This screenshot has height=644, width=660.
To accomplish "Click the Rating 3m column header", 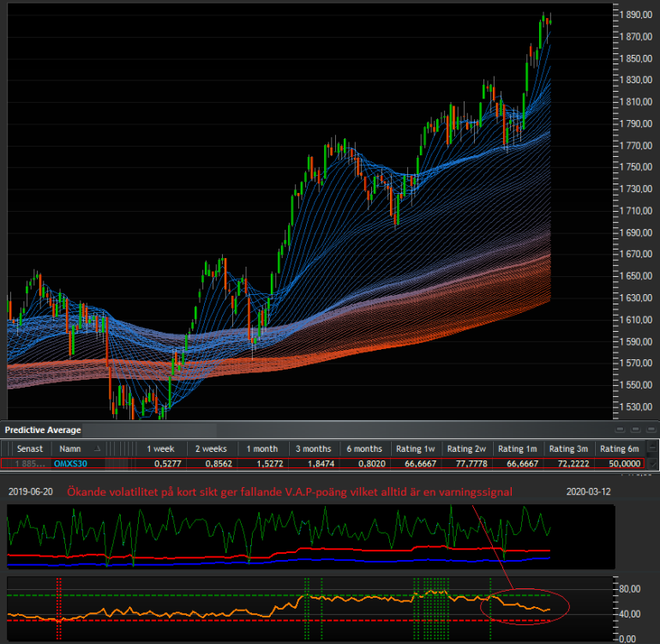I will pyautogui.click(x=568, y=449).
